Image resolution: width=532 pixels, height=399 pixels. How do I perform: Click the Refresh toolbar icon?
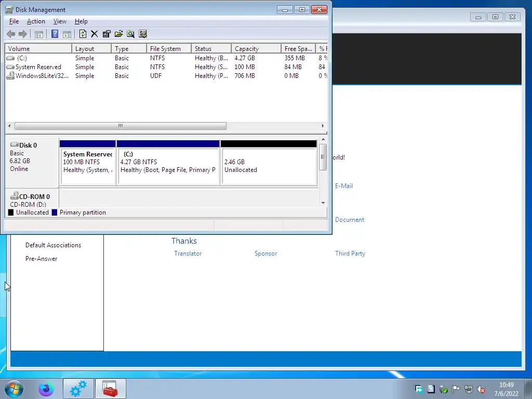click(83, 34)
